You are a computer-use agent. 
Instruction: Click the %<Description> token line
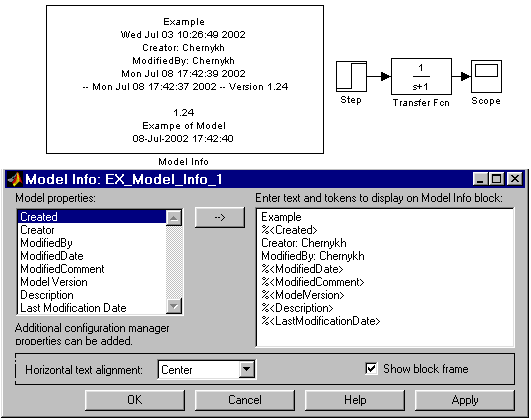click(297, 308)
